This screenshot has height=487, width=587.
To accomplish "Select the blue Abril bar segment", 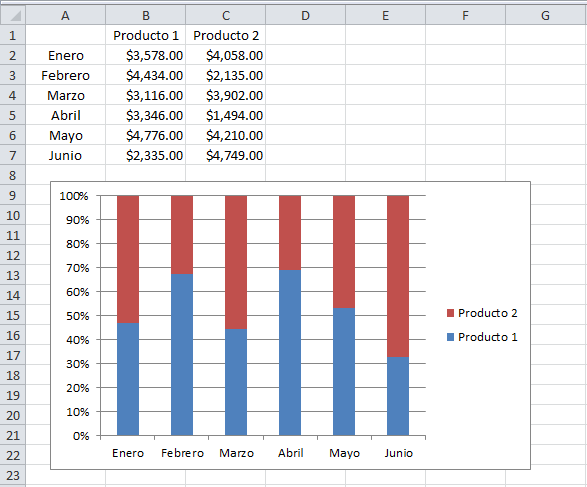I will pos(290,353).
